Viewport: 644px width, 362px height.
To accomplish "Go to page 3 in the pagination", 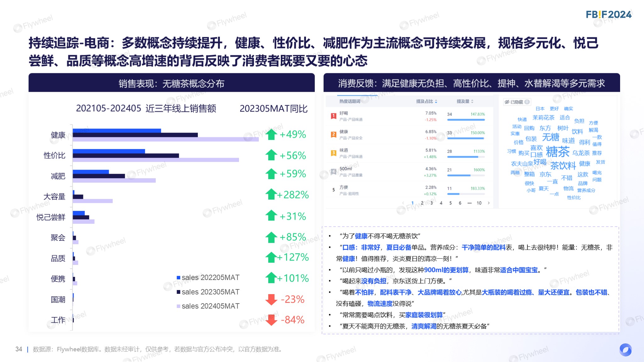I will coord(431,203).
